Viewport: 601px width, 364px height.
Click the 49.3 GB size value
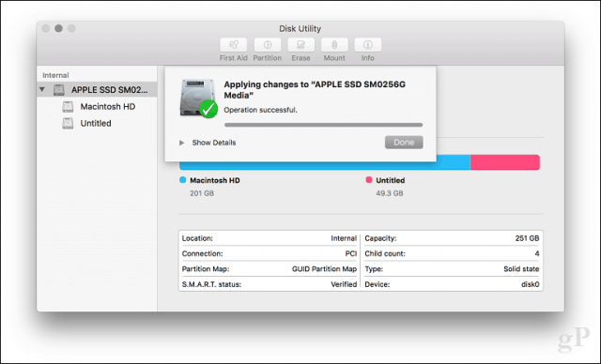coord(390,193)
